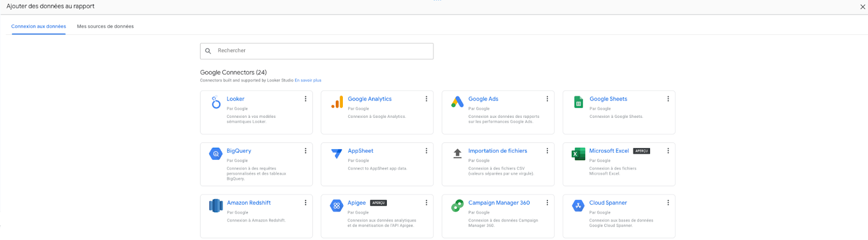Open the Looker card three-dot menu

click(x=305, y=99)
